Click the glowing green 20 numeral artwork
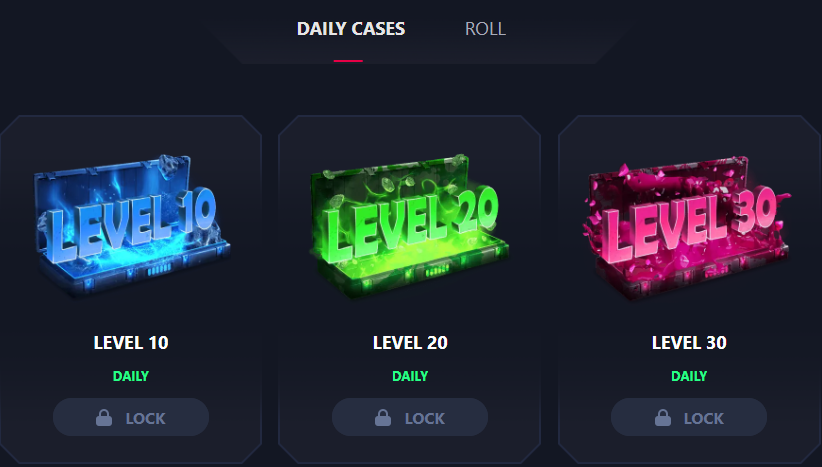The width and height of the screenshot is (822, 467). tap(476, 210)
